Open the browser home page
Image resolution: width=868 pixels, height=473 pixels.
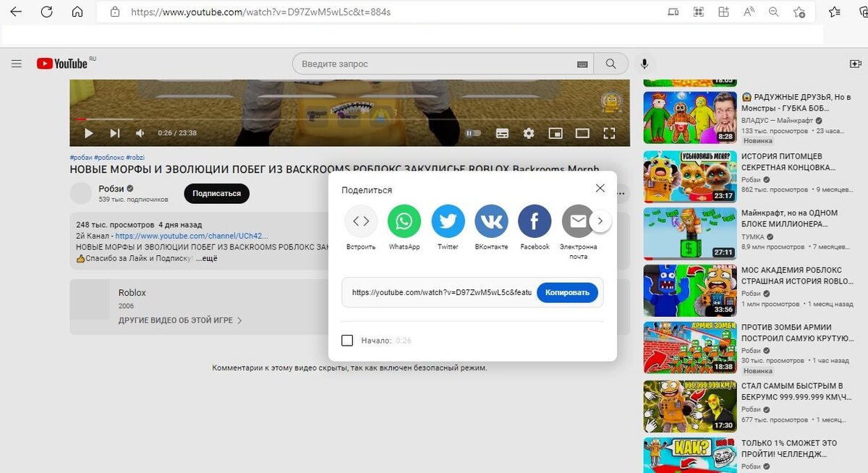(x=77, y=12)
